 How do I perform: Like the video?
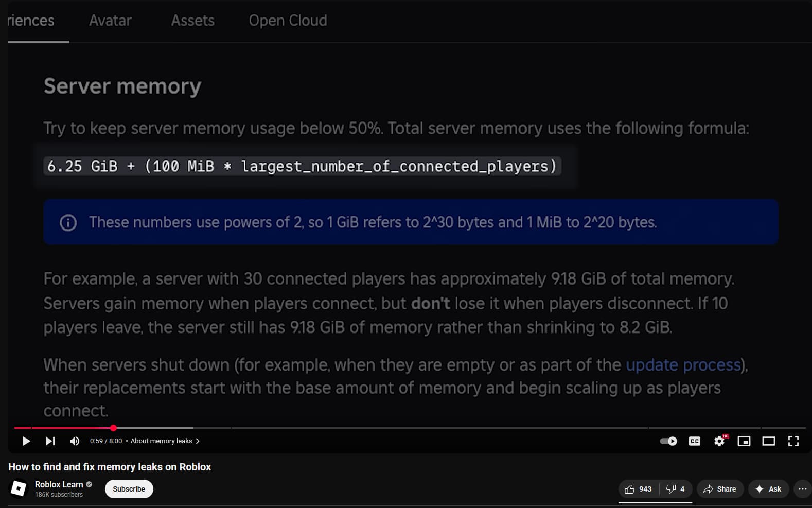pyautogui.click(x=639, y=489)
